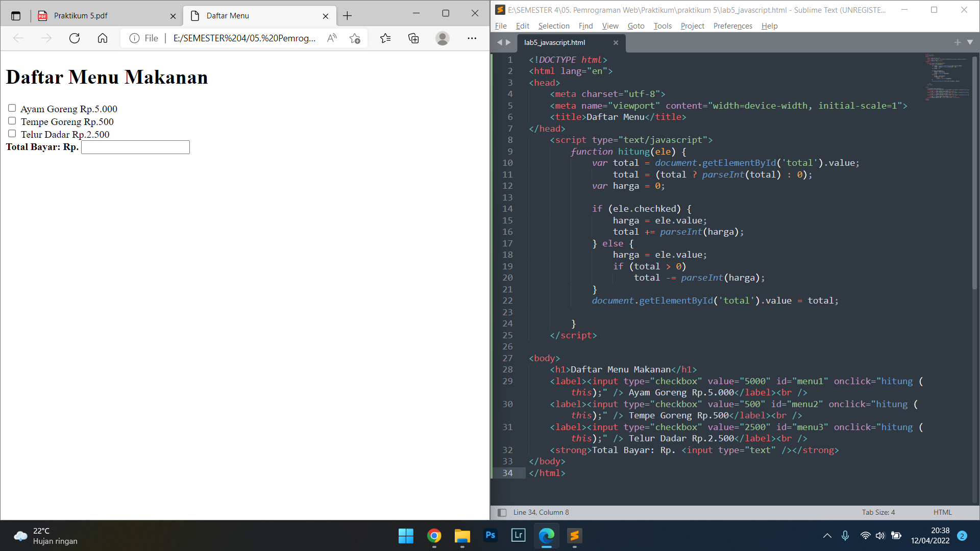This screenshot has width=980, height=551.
Task: Check the Ayam Goreng Rp.5.000 checkbox
Action: coord(12,108)
